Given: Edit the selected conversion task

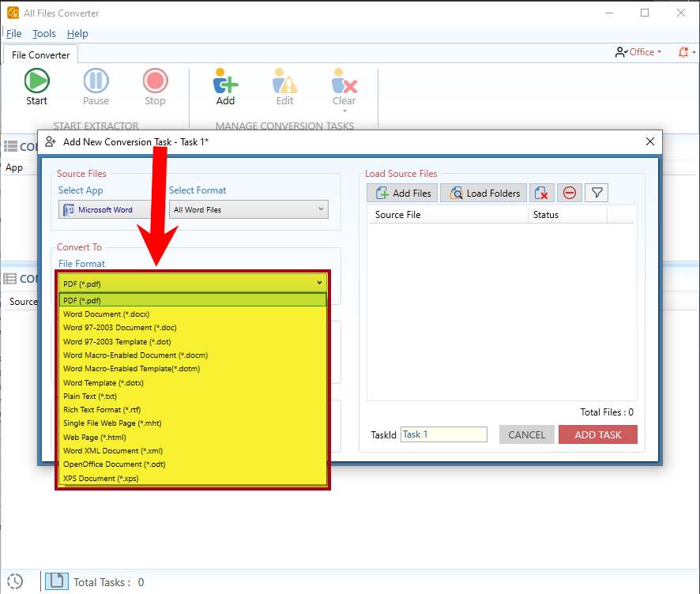Looking at the screenshot, I should (284, 81).
